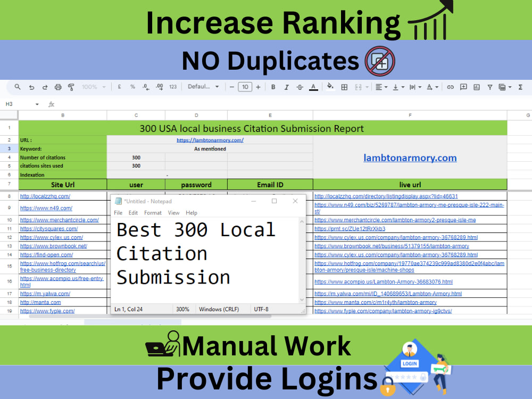Screen dimensions: 532x399
Task: Open Notepad View menu
Action: pyautogui.click(x=173, y=213)
